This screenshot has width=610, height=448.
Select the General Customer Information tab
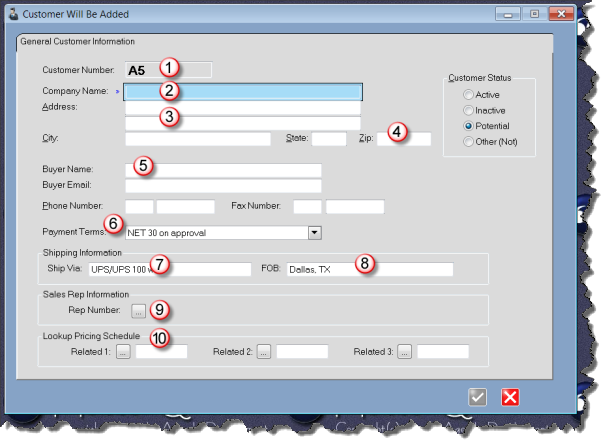78,42
